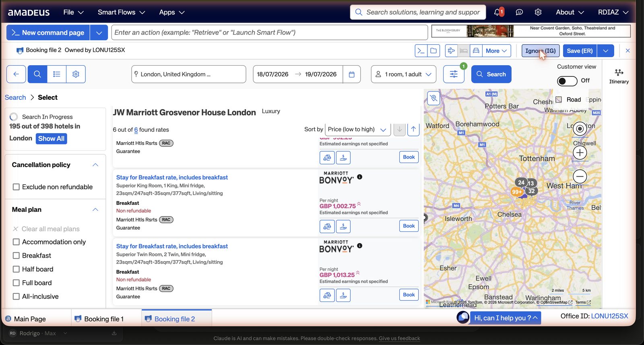Switch to the list view icon
The height and width of the screenshot is (345, 644).
tap(57, 74)
